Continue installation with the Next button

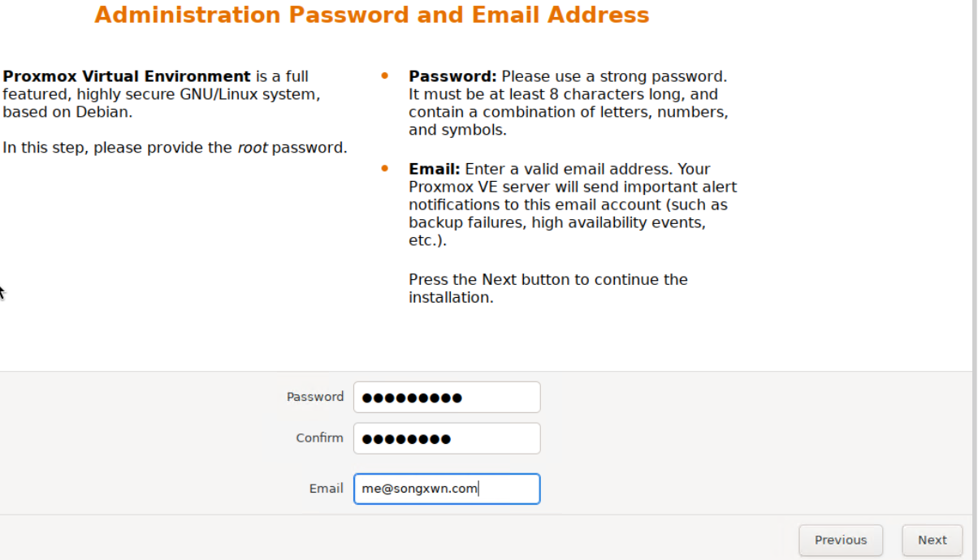[x=933, y=540]
